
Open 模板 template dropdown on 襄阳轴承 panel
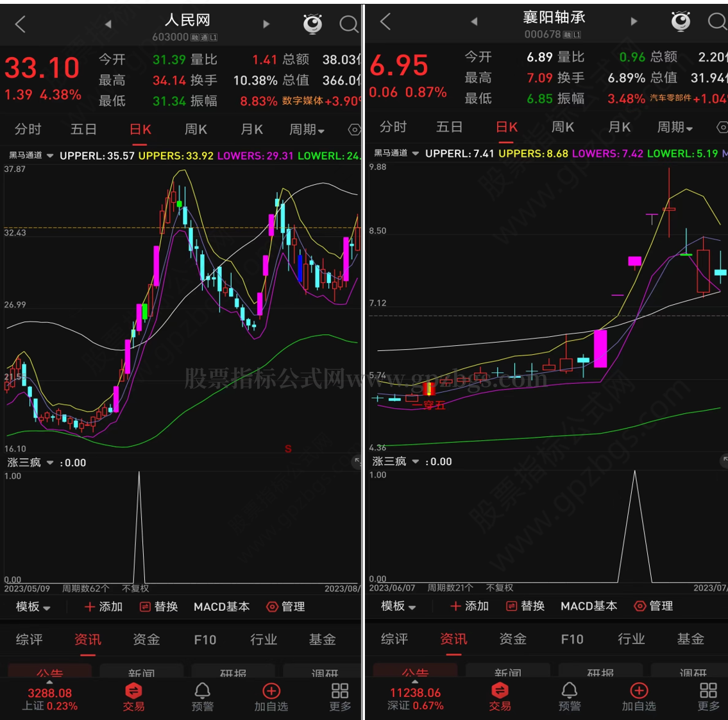398,606
